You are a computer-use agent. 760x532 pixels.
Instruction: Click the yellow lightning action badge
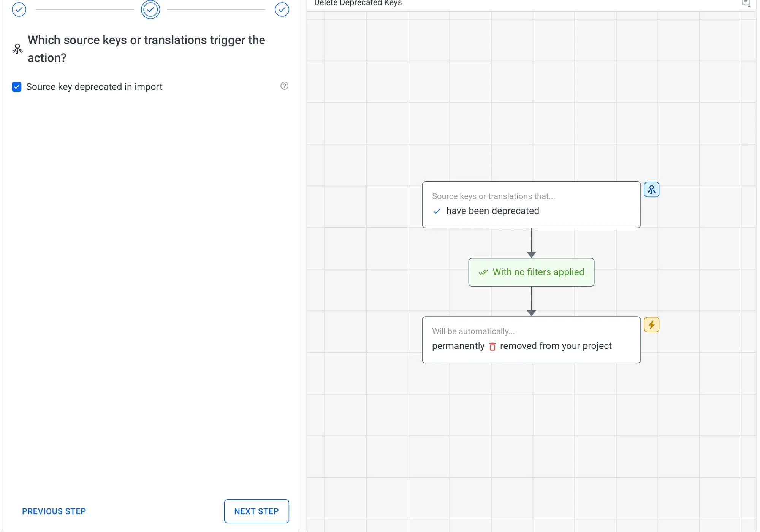(x=651, y=325)
